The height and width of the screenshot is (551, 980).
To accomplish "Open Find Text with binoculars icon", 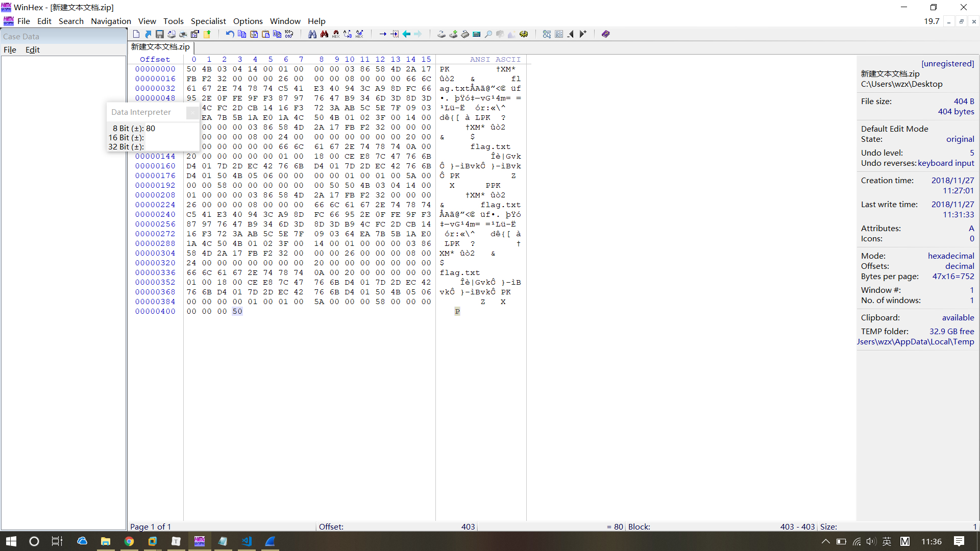I will (312, 34).
